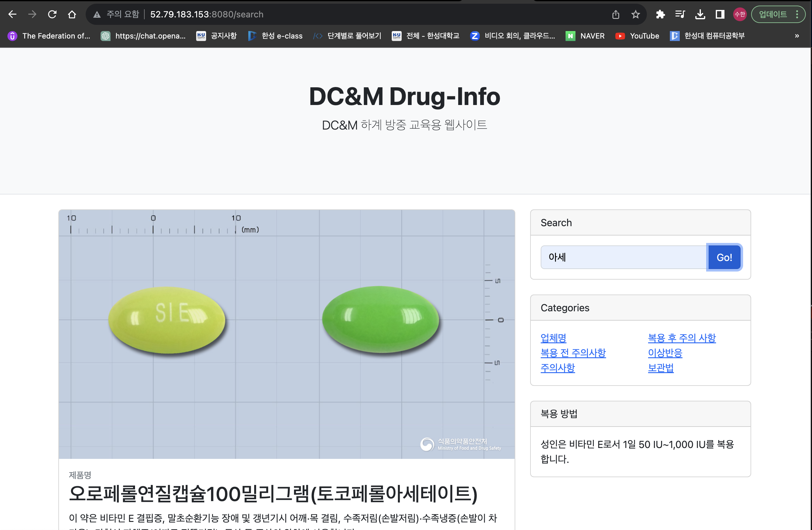Viewport: 812px width, 530px height.
Task: Open the 보관법 category link
Action: pos(661,368)
